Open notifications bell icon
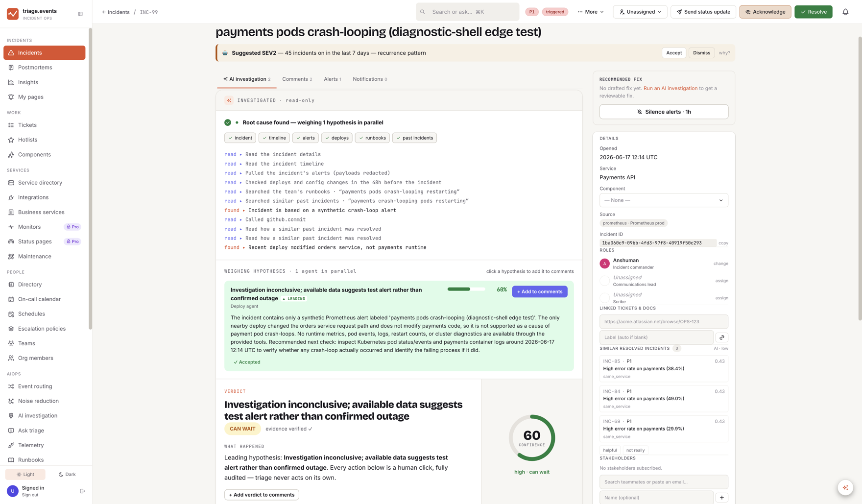 (x=845, y=12)
